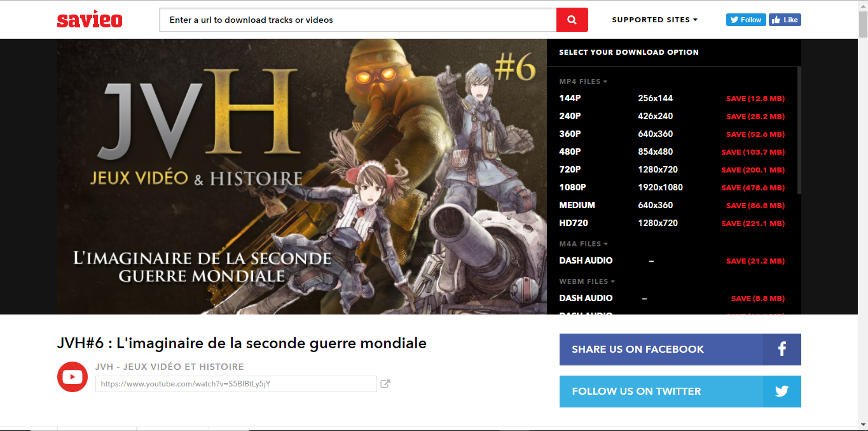This screenshot has height=431, width=868.
Task: Click the red magnifier search button
Action: click(x=572, y=20)
